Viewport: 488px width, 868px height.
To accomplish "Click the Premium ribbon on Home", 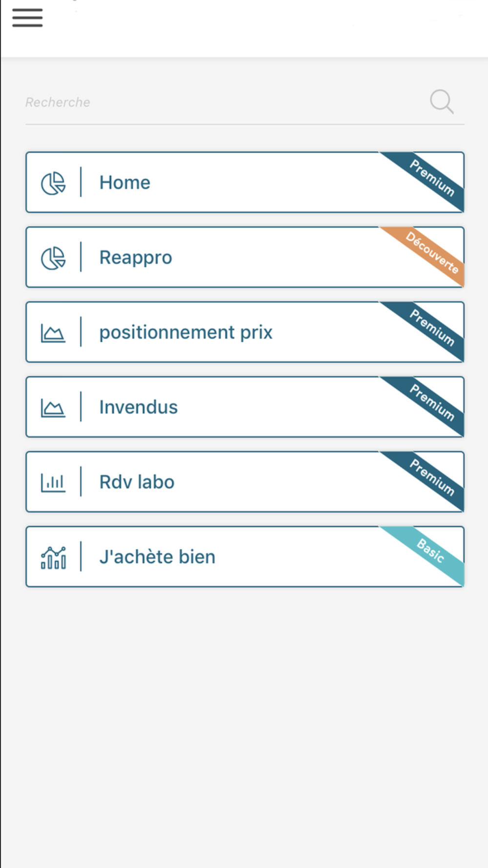I will [x=431, y=178].
